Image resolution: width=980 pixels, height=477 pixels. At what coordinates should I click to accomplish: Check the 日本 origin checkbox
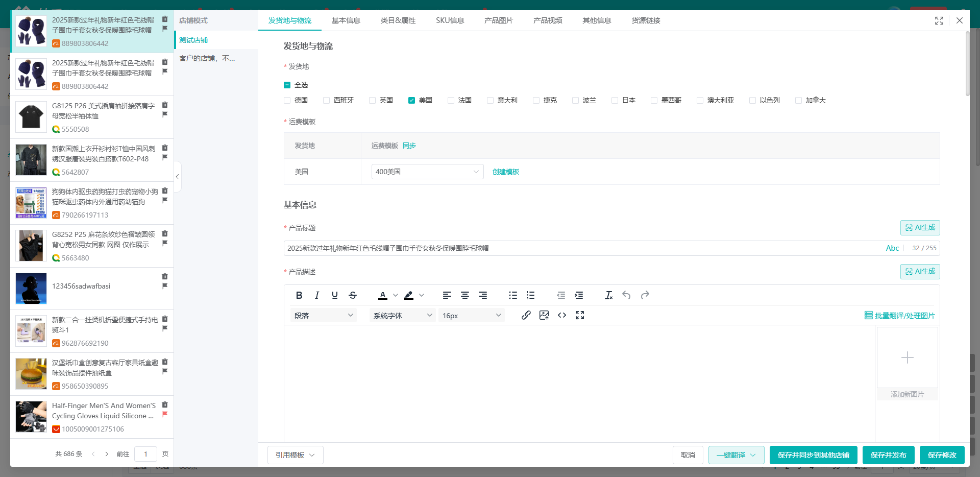click(615, 100)
